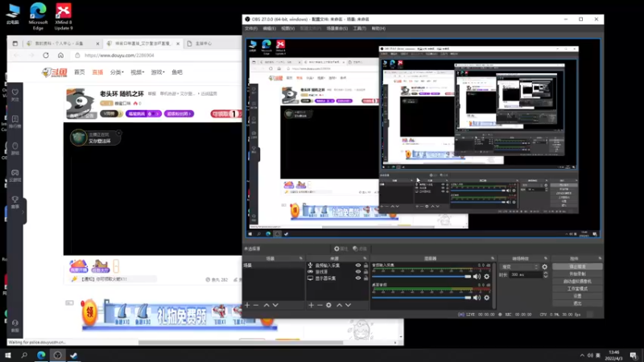
Task: Open 首页 link in Douyu navigation
Action: click(x=79, y=72)
